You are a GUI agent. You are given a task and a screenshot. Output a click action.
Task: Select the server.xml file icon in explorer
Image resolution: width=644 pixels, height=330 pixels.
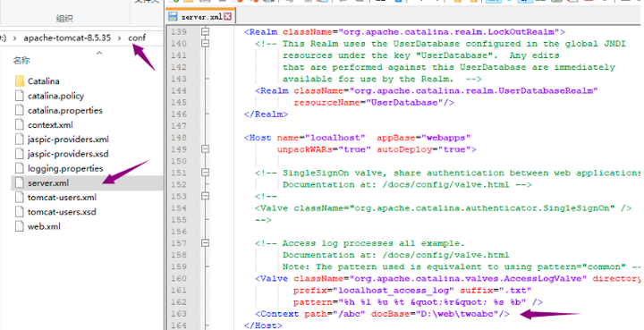click(20, 182)
